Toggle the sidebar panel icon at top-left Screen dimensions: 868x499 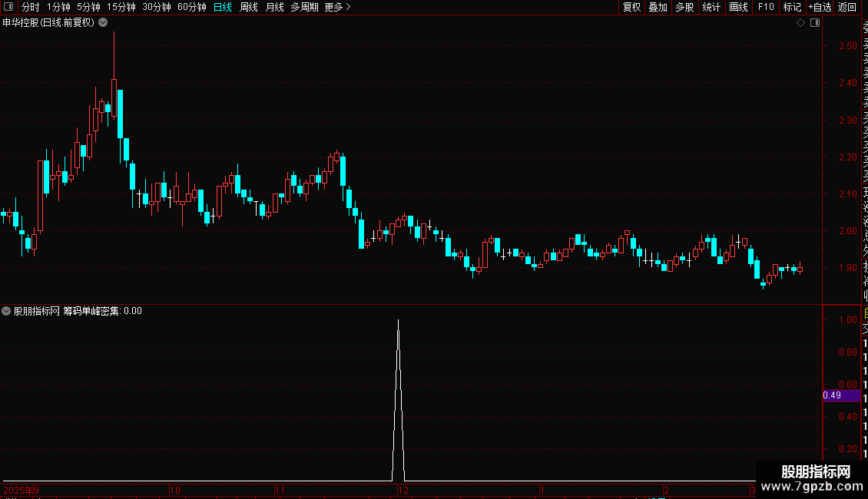(x=8, y=7)
